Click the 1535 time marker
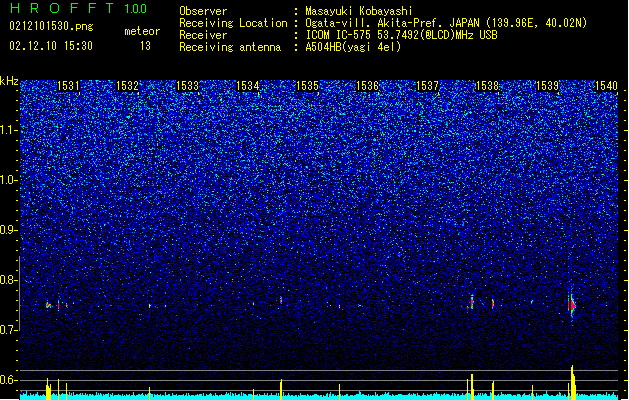This screenshot has width=629, height=400. coord(307,86)
